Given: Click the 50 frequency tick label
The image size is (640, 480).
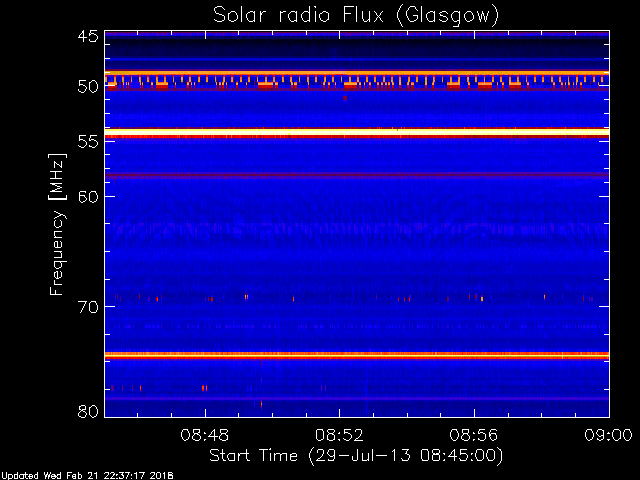Looking at the screenshot, I should (x=88, y=86).
